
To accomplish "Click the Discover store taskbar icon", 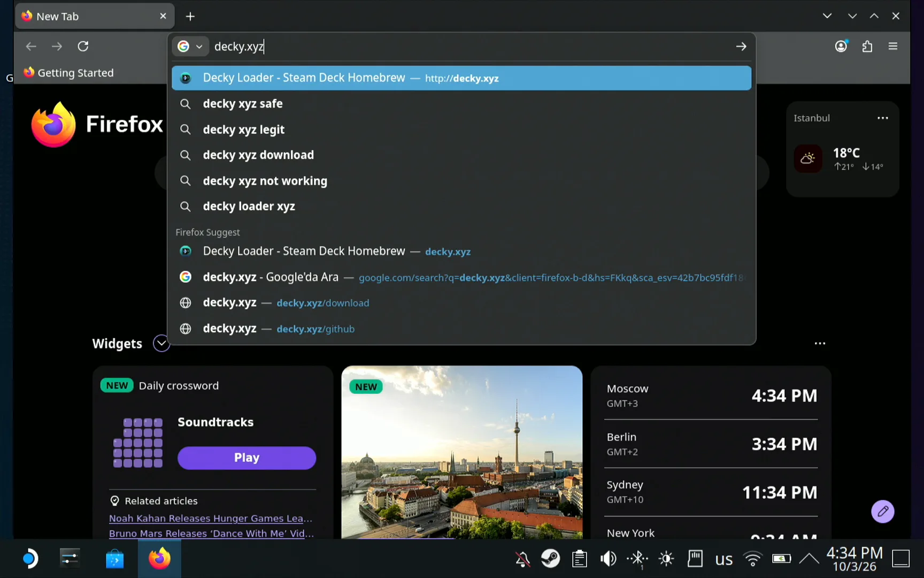I will 114,559.
